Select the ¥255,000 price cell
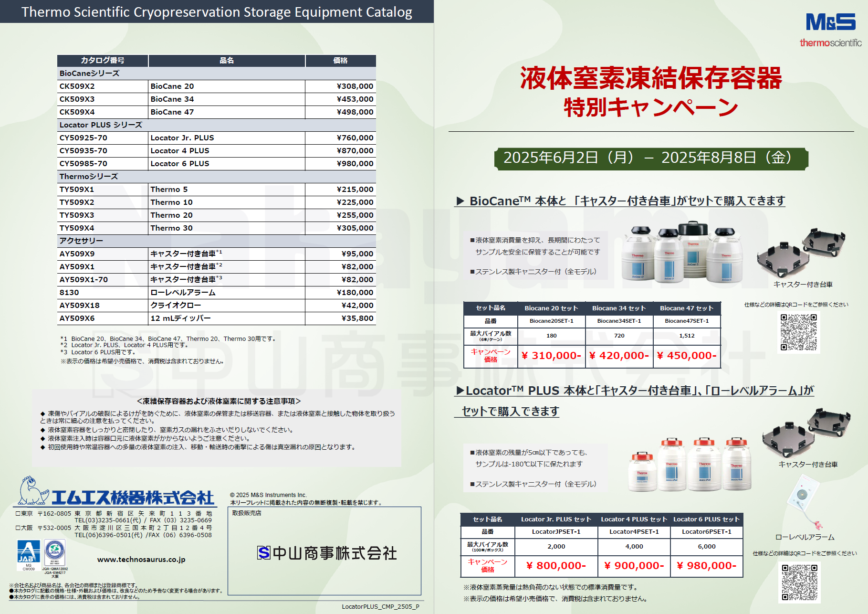Viewport: 868px width, 614px height. 341,215
